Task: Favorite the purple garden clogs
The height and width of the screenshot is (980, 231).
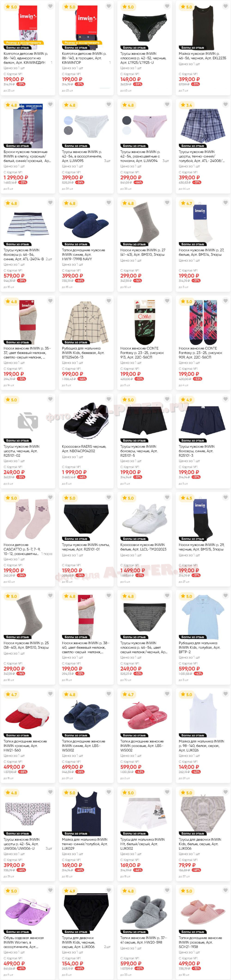Action: point(50,890)
